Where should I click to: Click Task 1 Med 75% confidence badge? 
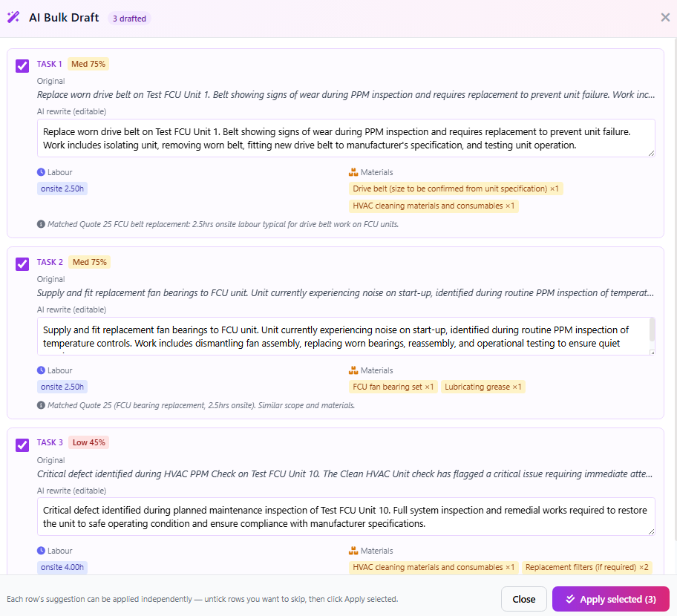[88, 64]
